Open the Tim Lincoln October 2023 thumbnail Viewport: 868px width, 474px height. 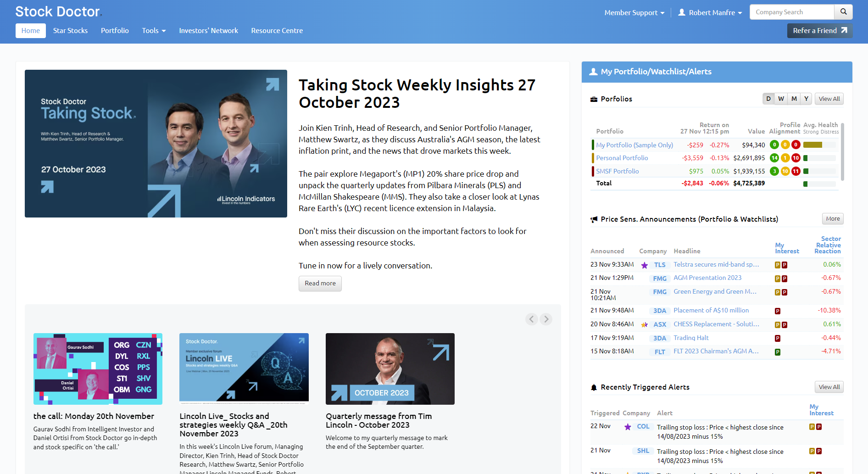point(390,369)
